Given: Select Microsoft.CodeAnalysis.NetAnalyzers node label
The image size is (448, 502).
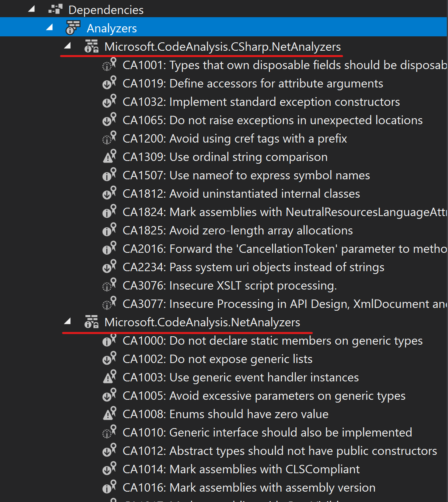Looking at the screenshot, I should (x=202, y=322).
